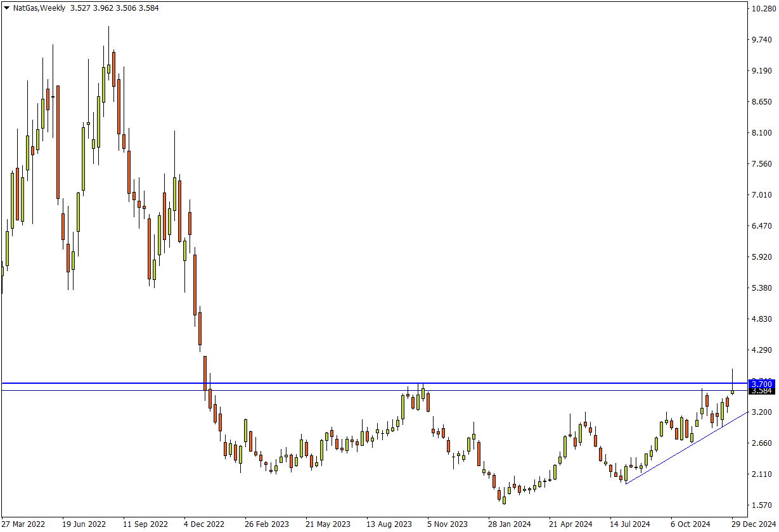Click the black 3.584 current price label
This screenshot has height=532, width=779.
[x=761, y=391]
